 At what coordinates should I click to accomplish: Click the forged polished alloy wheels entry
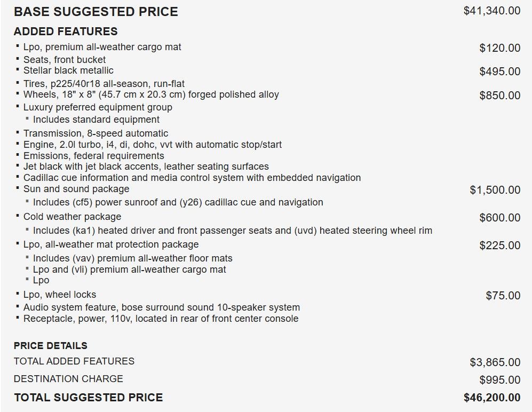[x=151, y=94]
